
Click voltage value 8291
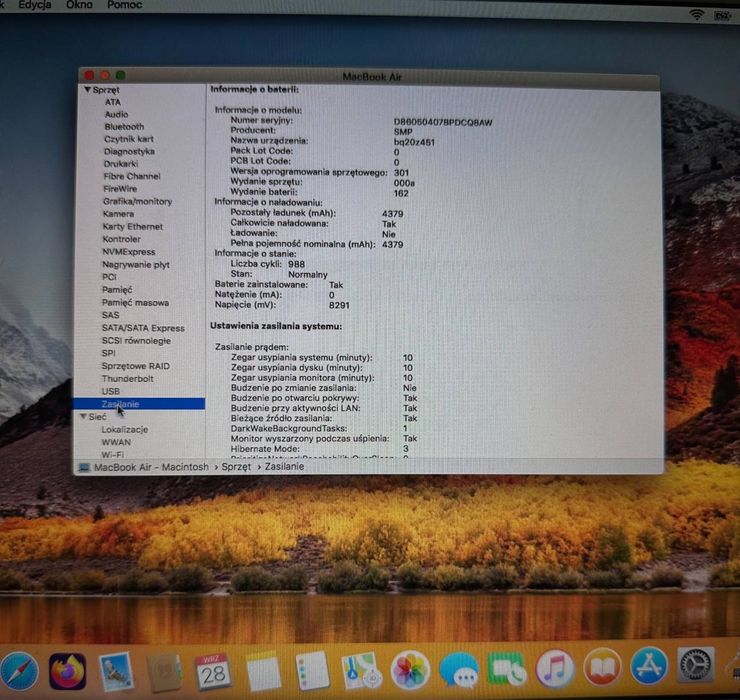[x=339, y=305]
